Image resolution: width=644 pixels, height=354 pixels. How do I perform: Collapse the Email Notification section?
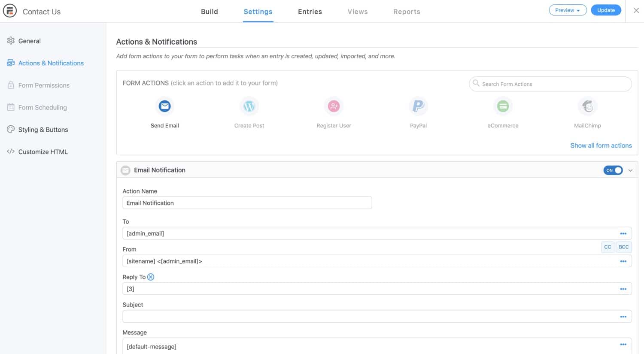tap(630, 170)
